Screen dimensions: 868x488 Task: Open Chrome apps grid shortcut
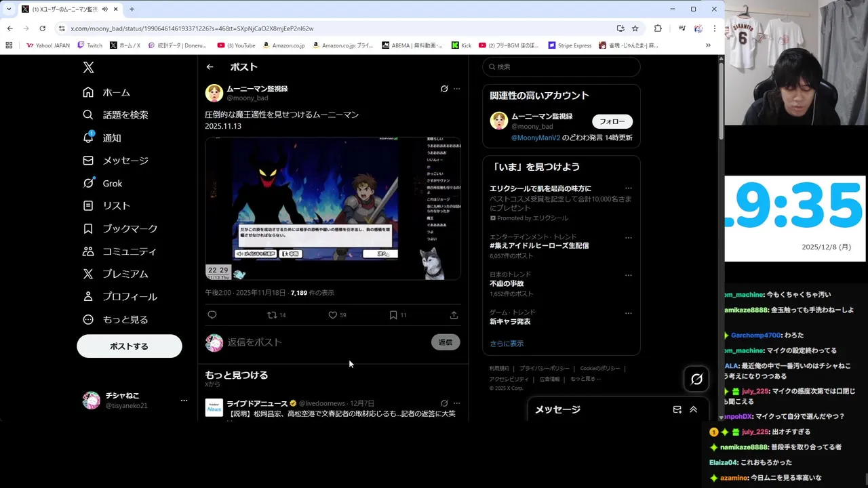click(9, 45)
